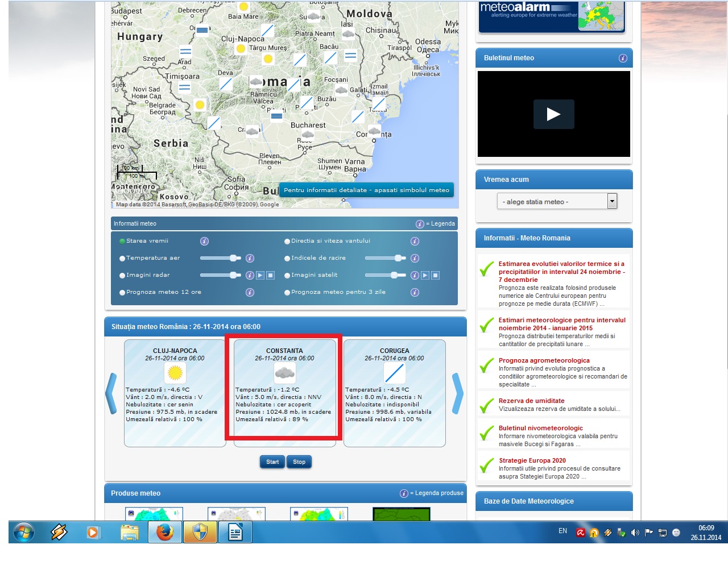728x582 pixels.
Task: Select Temperatura aer radio option
Action: (122, 259)
